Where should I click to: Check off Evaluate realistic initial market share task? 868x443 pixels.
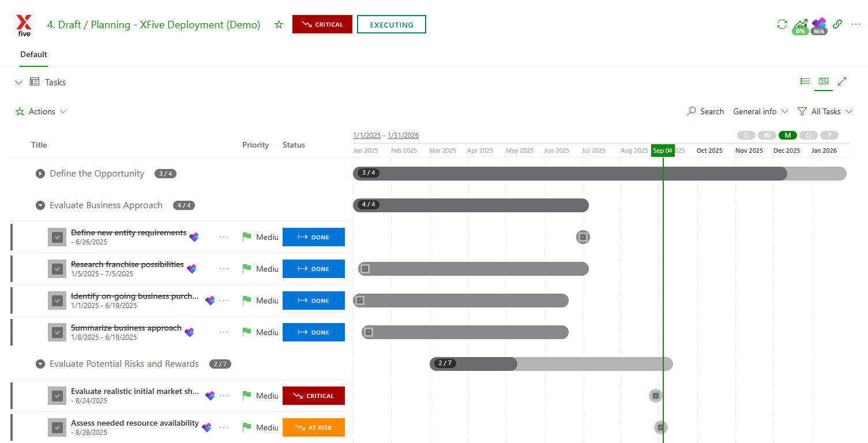point(57,396)
